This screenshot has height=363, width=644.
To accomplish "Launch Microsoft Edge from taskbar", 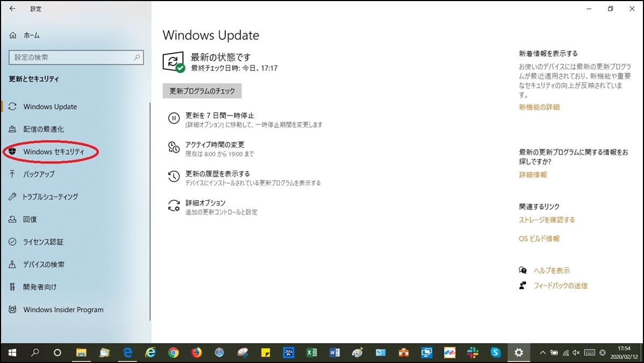I will click(x=127, y=353).
